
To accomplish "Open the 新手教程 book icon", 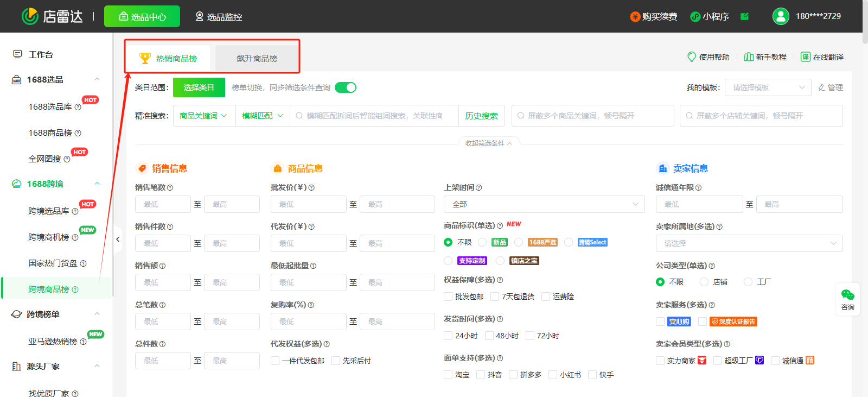I will (749, 57).
